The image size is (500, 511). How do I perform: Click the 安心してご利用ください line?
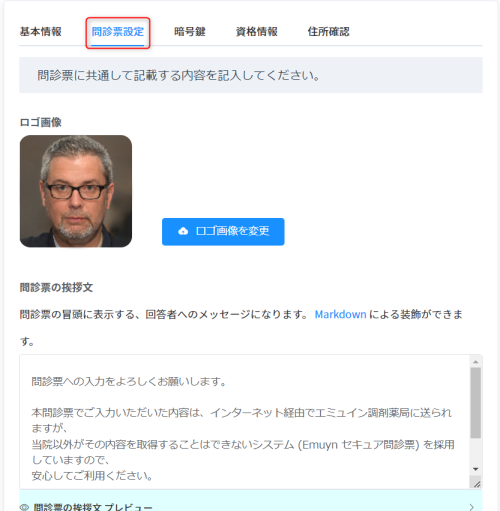pos(92,476)
